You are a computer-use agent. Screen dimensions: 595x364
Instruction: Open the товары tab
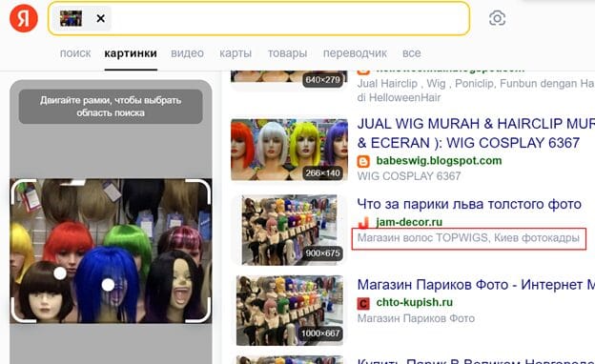287,53
